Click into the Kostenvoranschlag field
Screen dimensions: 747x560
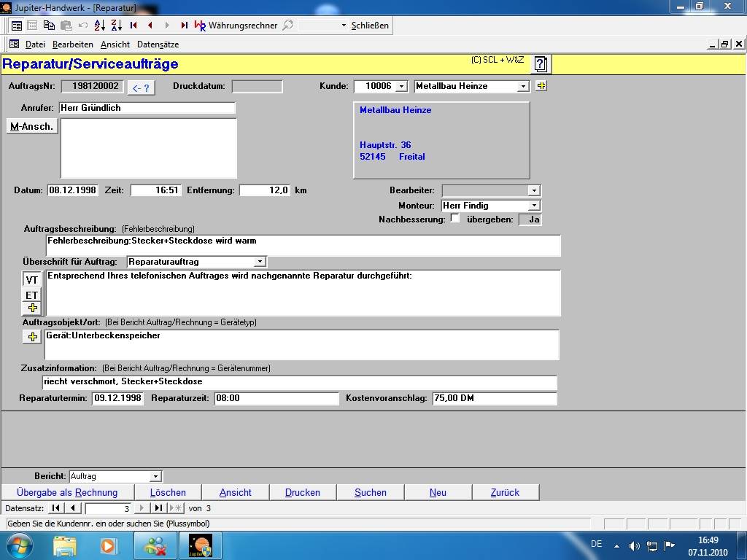point(493,399)
